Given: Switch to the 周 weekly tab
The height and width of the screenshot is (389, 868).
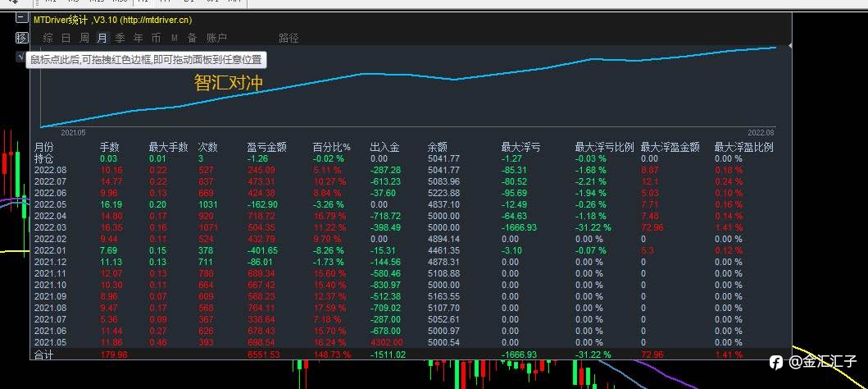Looking at the screenshot, I should point(84,39).
